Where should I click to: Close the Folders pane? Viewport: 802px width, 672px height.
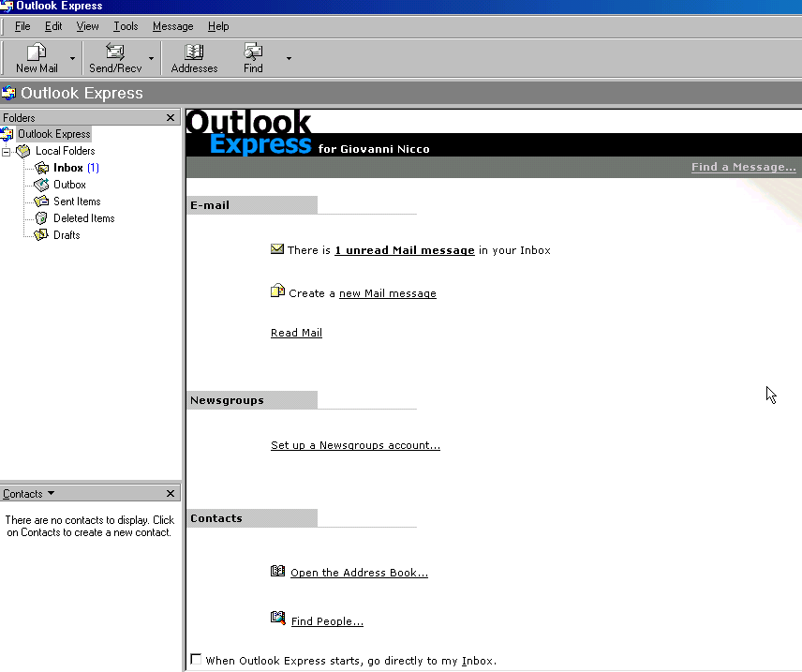[x=171, y=118]
